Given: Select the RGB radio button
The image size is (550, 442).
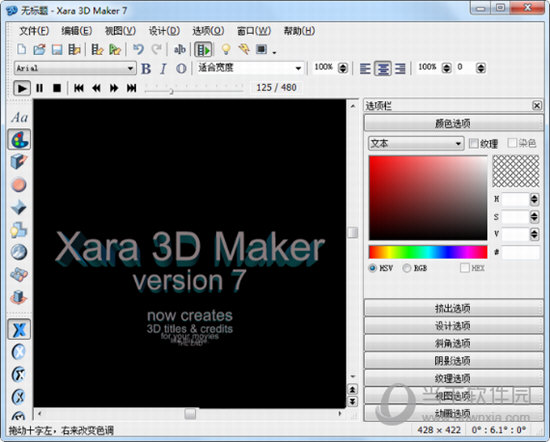Looking at the screenshot, I should tap(407, 268).
